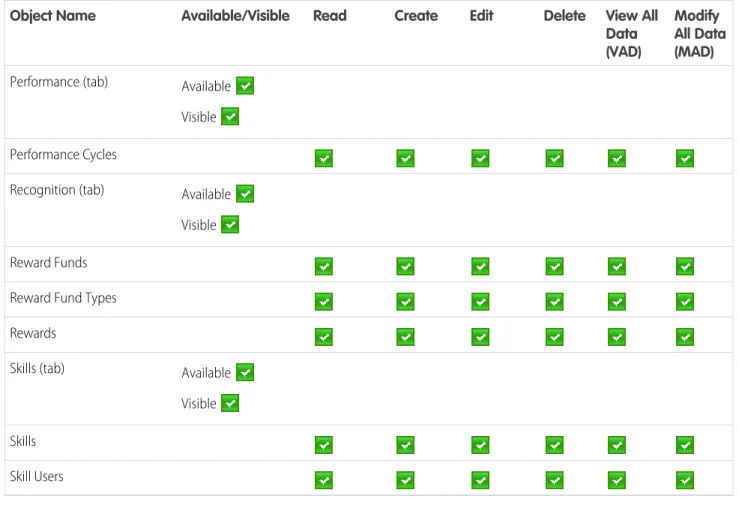
Task: Toggle Modify All Data for Skill Users
Action: [685, 480]
